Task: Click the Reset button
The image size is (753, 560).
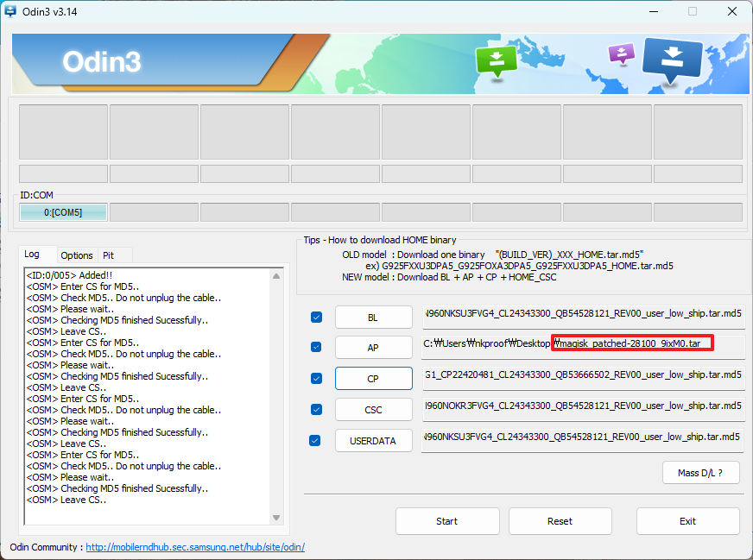Action: coord(560,521)
